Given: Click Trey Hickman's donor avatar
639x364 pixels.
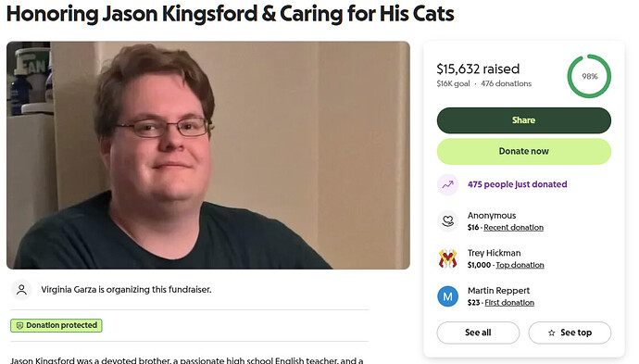Looking at the screenshot, I should click(x=447, y=258).
